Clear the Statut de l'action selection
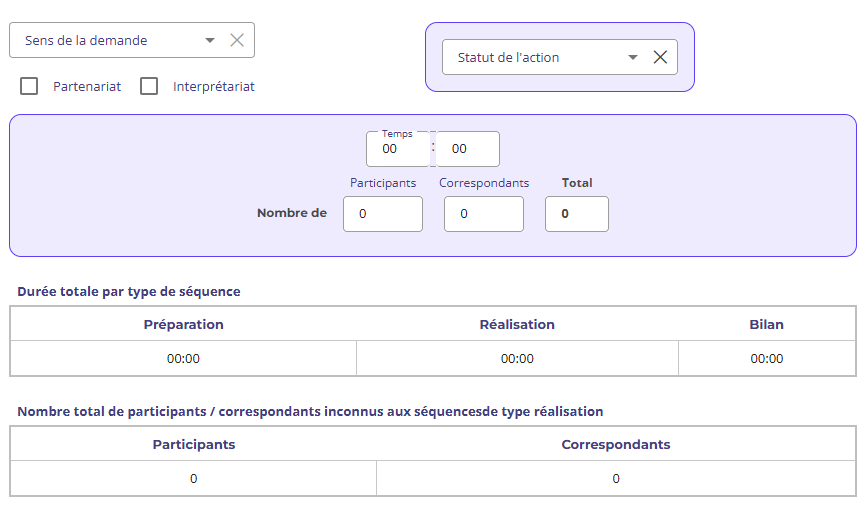This screenshot has width=866, height=510. tap(660, 57)
